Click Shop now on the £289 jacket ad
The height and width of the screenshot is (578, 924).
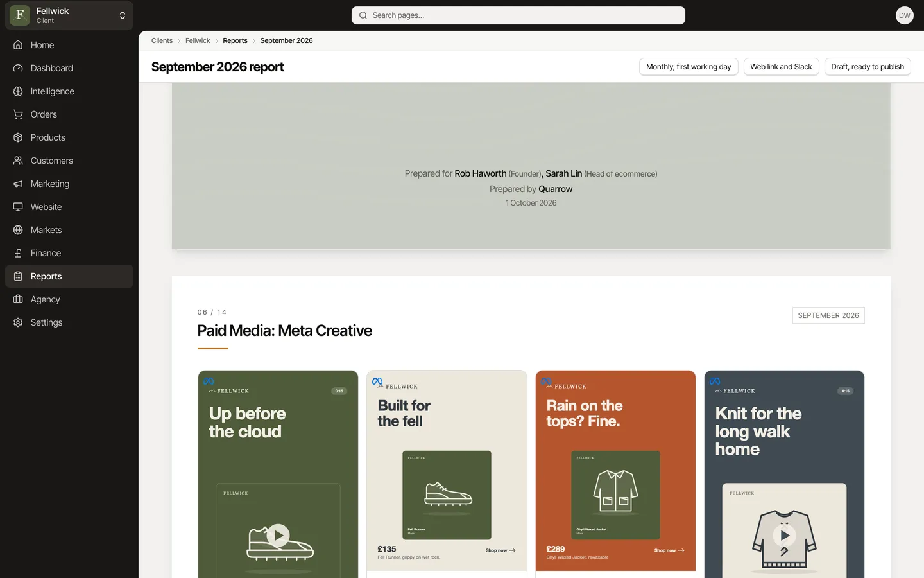pyautogui.click(x=669, y=550)
